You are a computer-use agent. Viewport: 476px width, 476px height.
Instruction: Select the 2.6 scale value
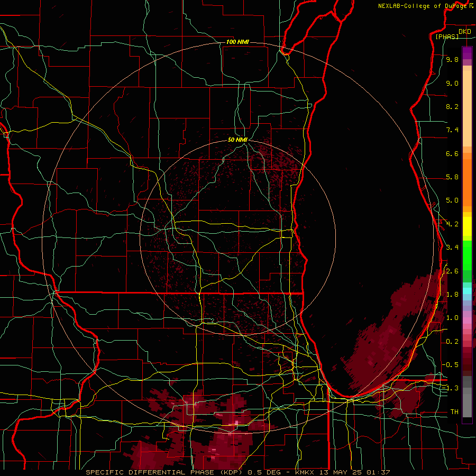pos(452,271)
